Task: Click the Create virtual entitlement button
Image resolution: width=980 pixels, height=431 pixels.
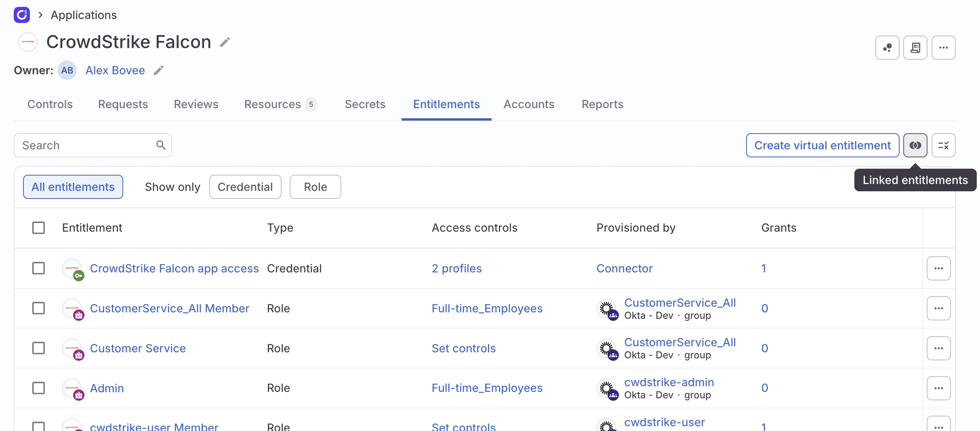Action: pyautogui.click(x=822, y=145)
